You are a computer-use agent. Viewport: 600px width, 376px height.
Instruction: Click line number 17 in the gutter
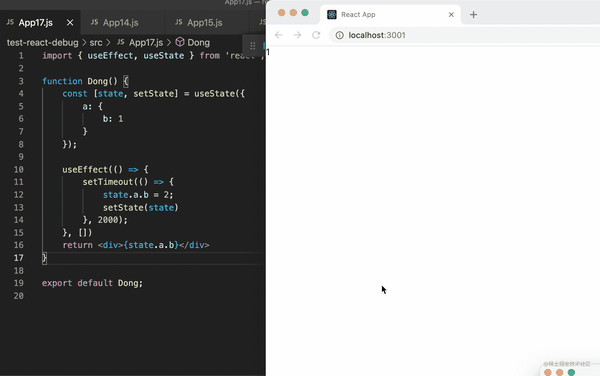coord(19,258)
